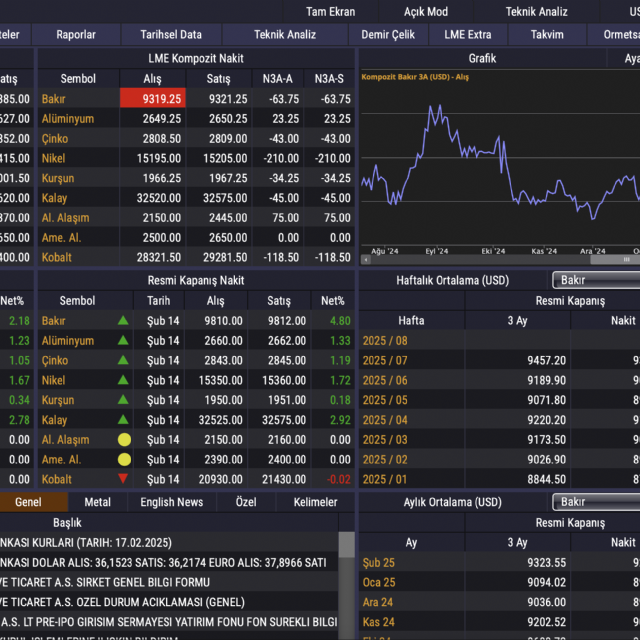Click the green up arrow in Alüminyum row

tap(123, 341)
